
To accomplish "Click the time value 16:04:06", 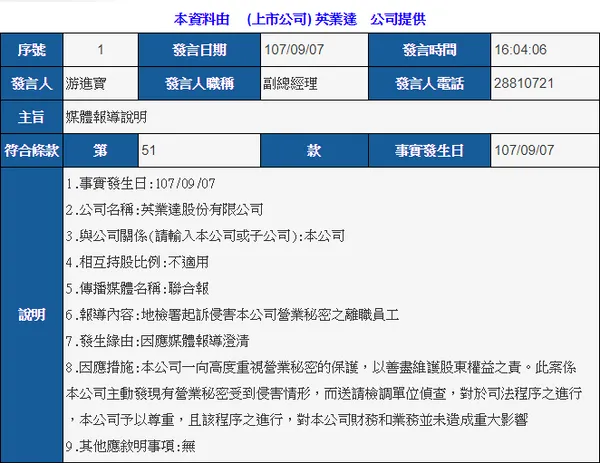I will click(520, 50).
